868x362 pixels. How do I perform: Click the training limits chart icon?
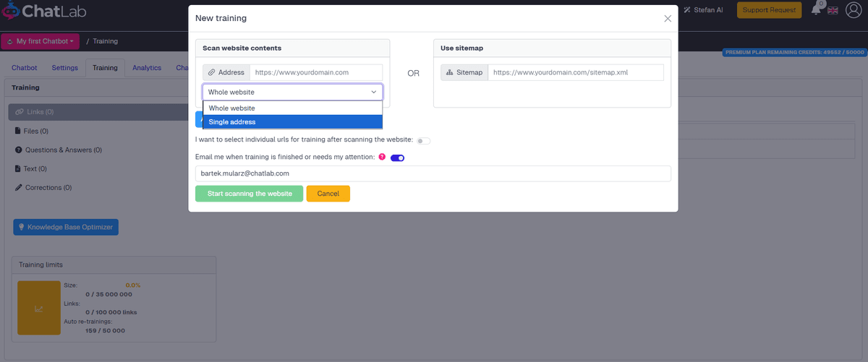[38, 309]
